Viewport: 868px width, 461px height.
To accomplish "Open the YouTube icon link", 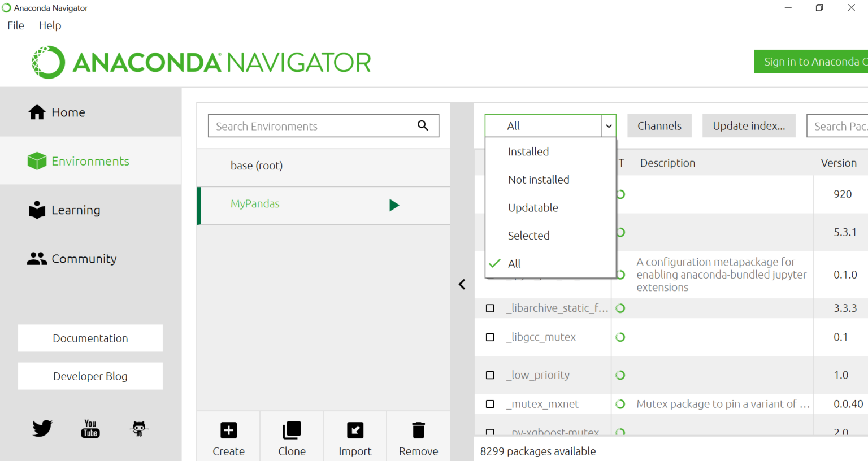I will click(x=90, y=429).
